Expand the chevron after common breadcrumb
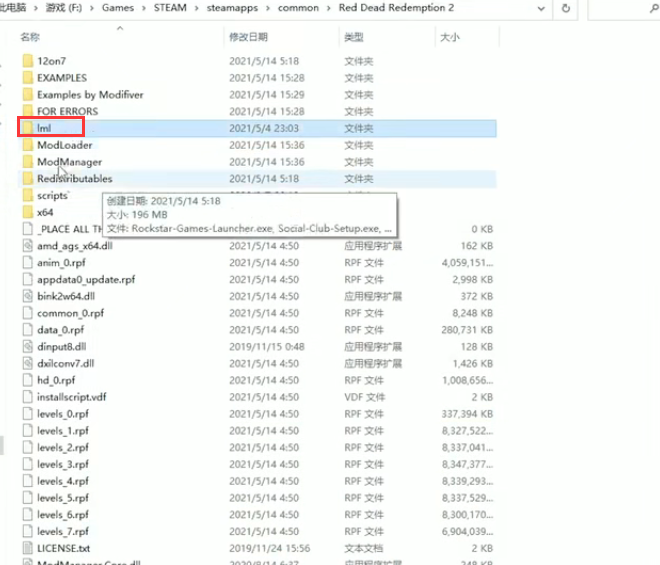660x565 pixels. (x=329, y=8)
